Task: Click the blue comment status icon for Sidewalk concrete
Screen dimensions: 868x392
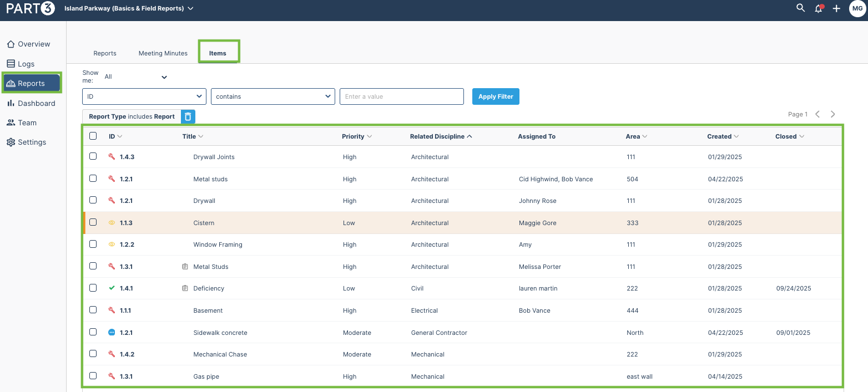Action: click(112, 333)
